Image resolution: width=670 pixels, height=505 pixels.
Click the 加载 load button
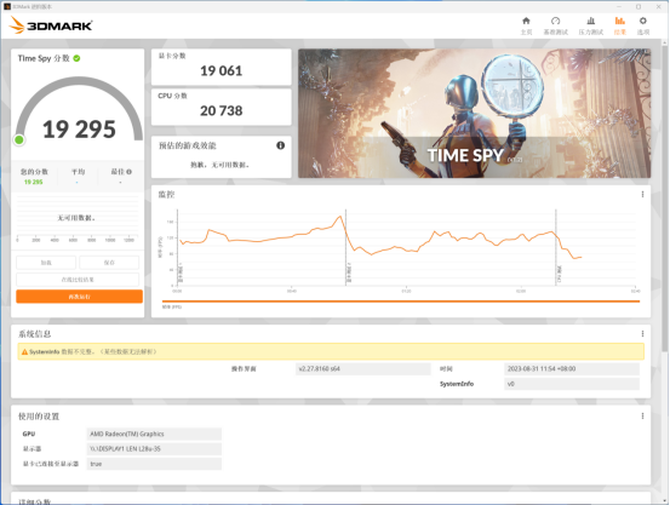46,262
